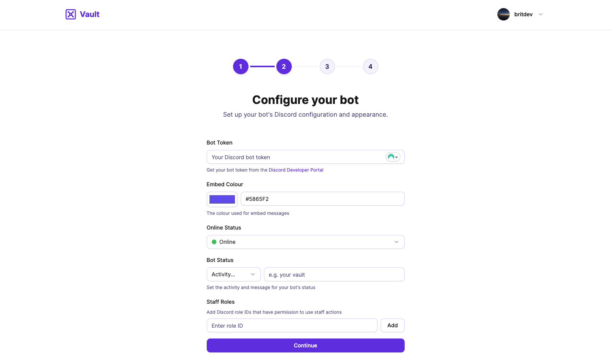
Task: Select step 3 in the progress stepper
Action: tap(327, 66)
